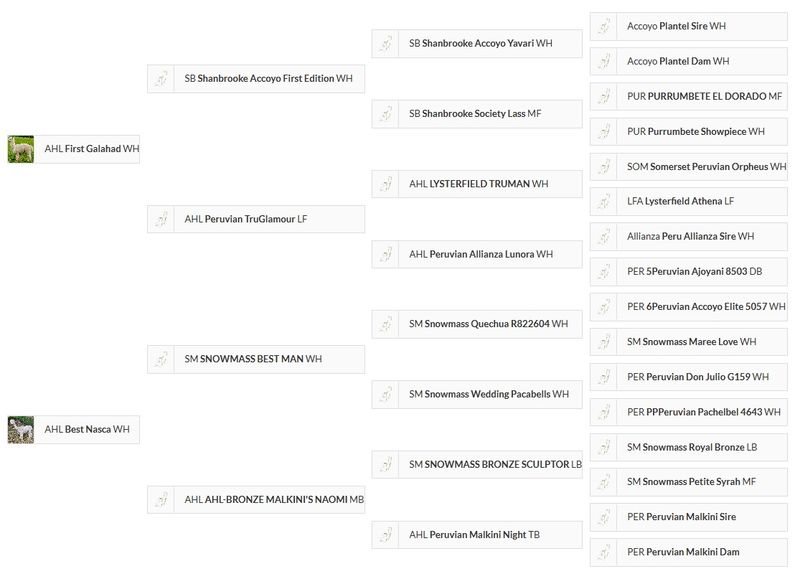
Task: Click the icon beside PER Peruvian Malkini Dam
Action: pos(604,552)
